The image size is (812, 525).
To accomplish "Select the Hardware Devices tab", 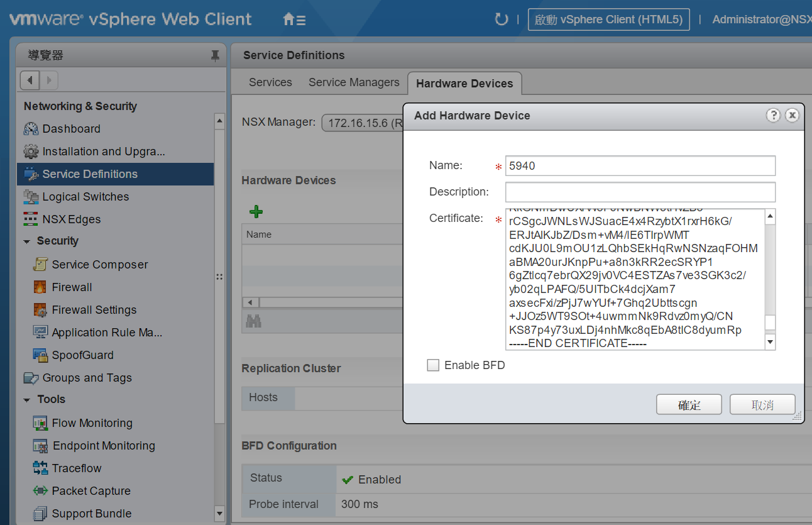I will coord(464,83).
